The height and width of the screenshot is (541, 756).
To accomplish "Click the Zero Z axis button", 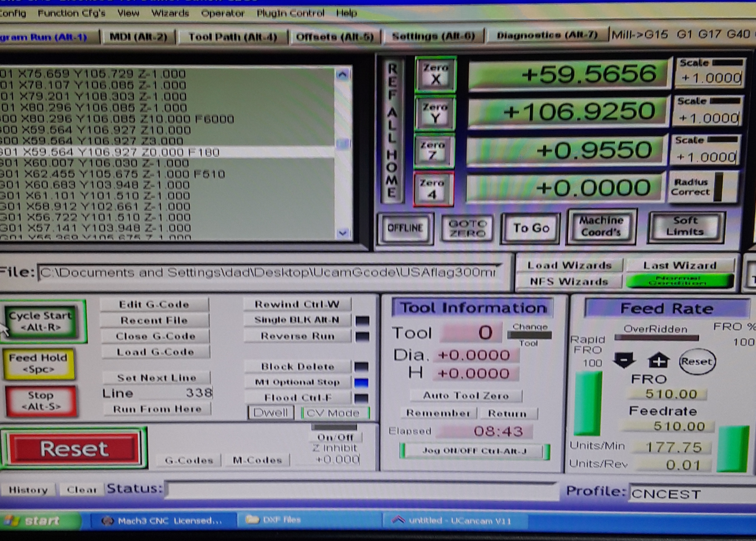I will (433, 150).
